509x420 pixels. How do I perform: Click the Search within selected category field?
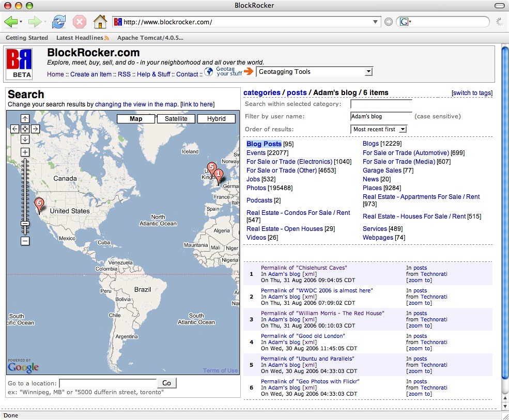point(381,104)
